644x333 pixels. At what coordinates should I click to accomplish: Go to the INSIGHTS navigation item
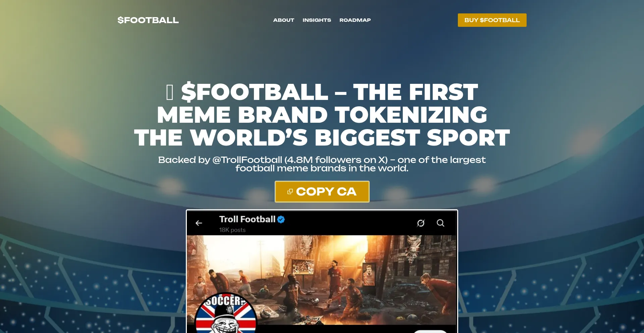317,20
